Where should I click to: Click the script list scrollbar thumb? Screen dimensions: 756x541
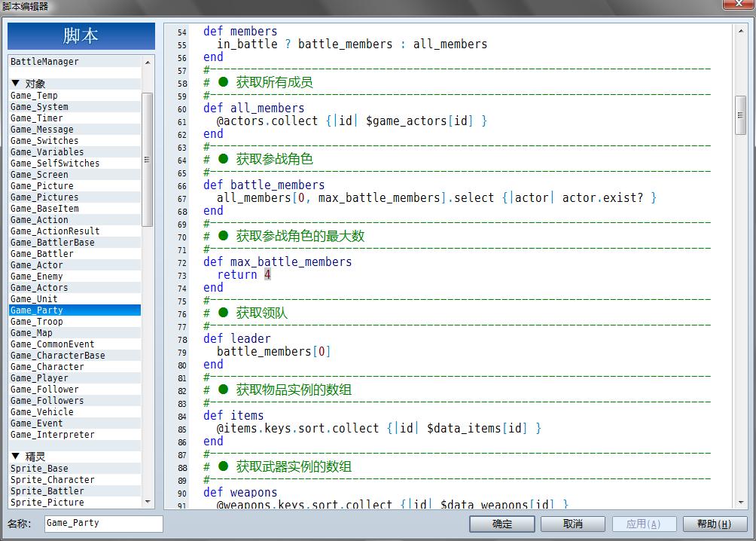148,159
